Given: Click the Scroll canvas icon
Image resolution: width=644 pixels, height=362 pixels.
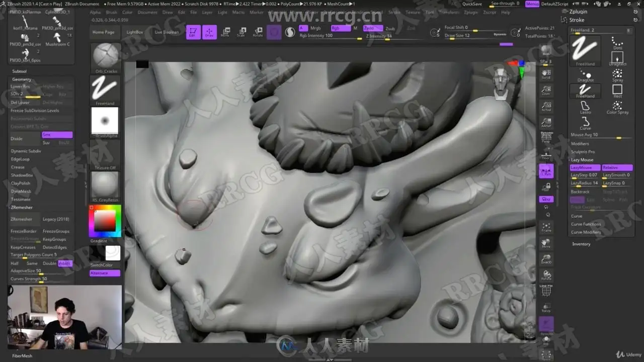Looking at the screenshot, I should [546, 74].
